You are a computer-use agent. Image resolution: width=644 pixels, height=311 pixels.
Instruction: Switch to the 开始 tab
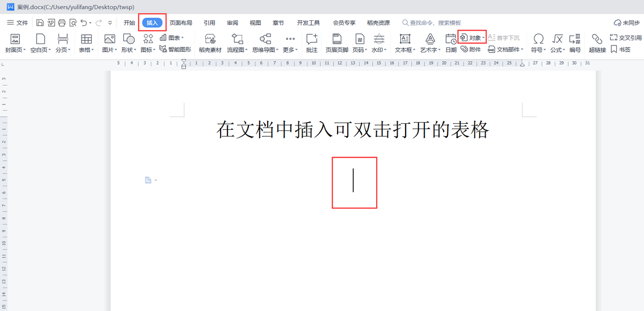click(129, 23)
